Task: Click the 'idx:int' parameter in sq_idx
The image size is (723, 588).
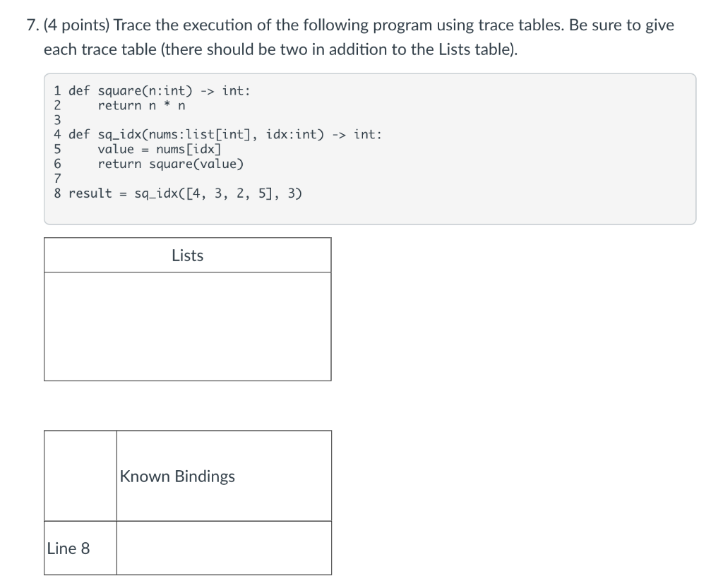Action: tap(295, 135)
